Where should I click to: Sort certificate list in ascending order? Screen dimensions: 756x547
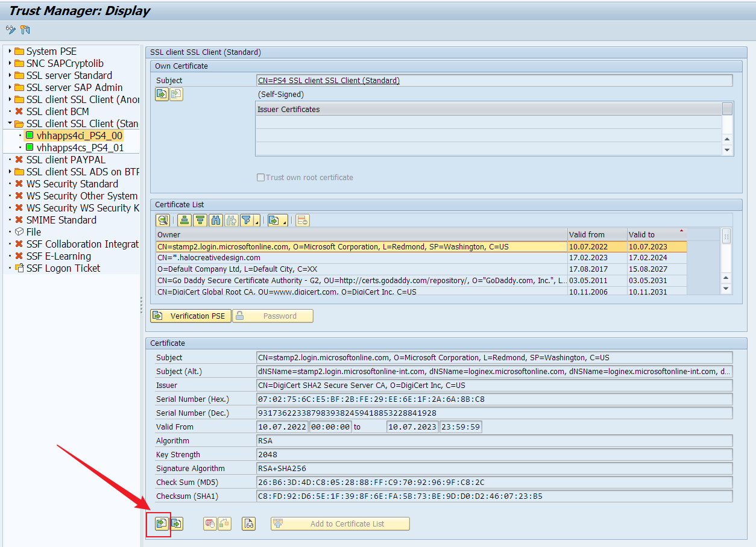click(184, 220)
